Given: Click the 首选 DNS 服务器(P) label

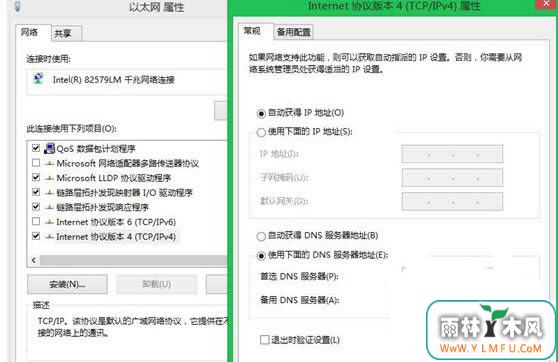Looking at the screenshot, I should (x=299, y=276).
